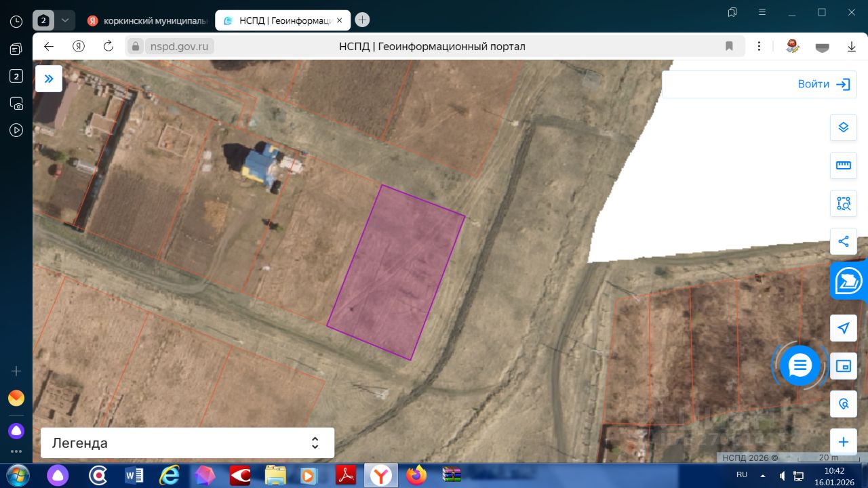Launch Internet Explorer from the taskbar
868x488 pixels.
(170, 476)
